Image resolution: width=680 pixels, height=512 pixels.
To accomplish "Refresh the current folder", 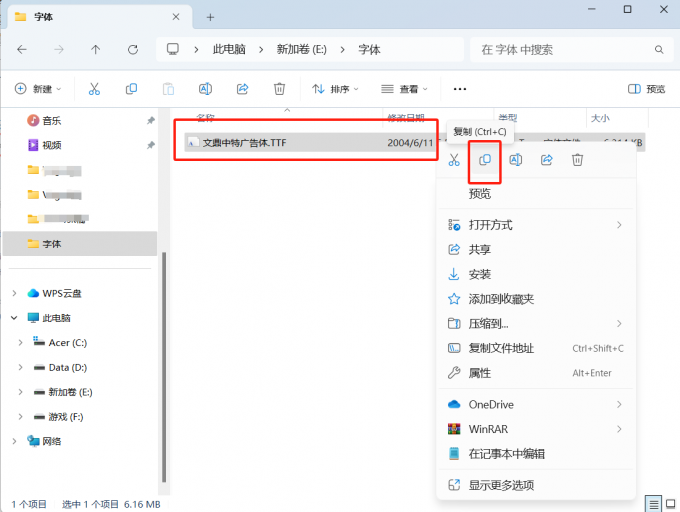I will 133,49.
